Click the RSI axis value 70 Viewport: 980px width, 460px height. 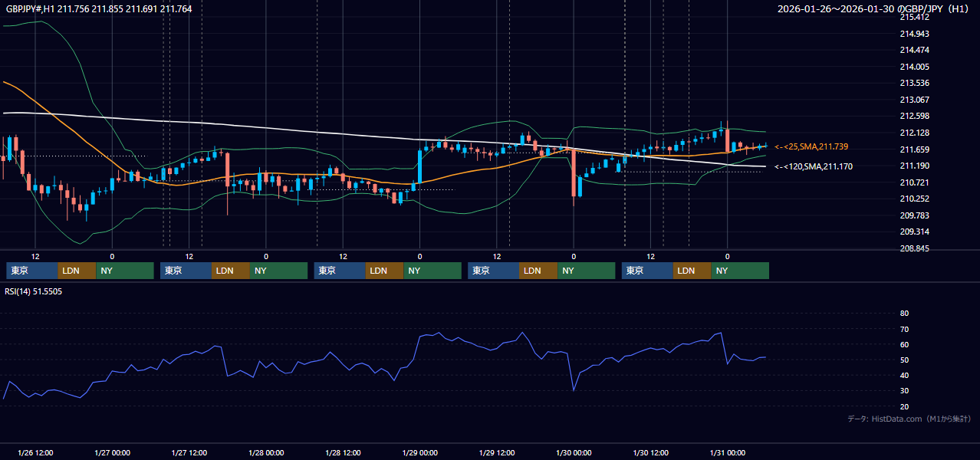pos(904,329)
